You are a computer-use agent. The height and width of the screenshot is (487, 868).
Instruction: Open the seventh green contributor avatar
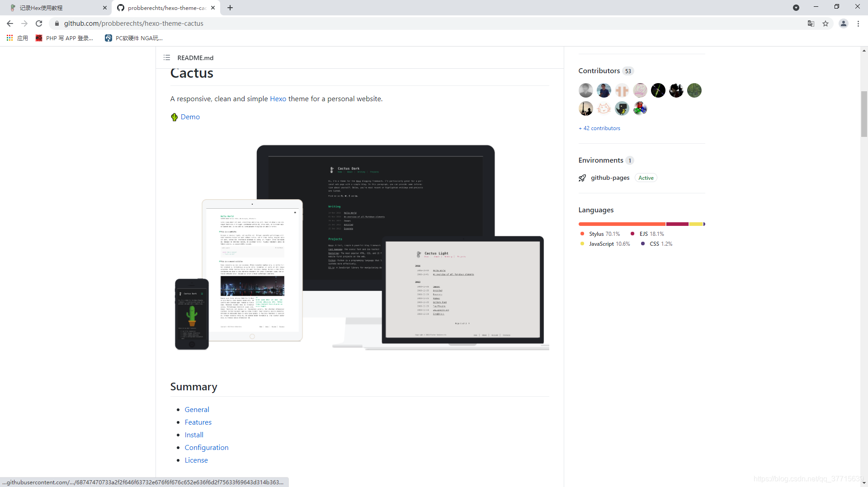point(694,90)
